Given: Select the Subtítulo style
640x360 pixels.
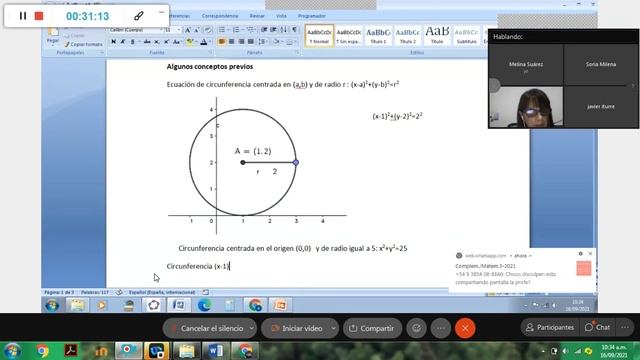Looking at the screenshot, I should click(467, 36).
